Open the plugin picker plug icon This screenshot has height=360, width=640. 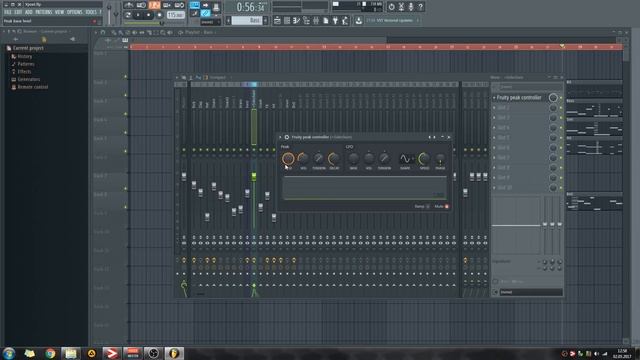pyautogui.click(x=336, y=20)
